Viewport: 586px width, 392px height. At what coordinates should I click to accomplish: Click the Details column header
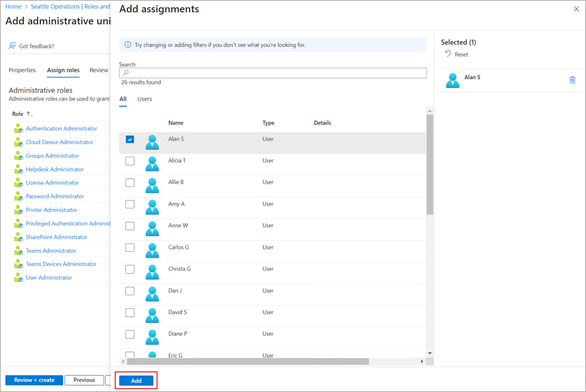coord(322,123)
